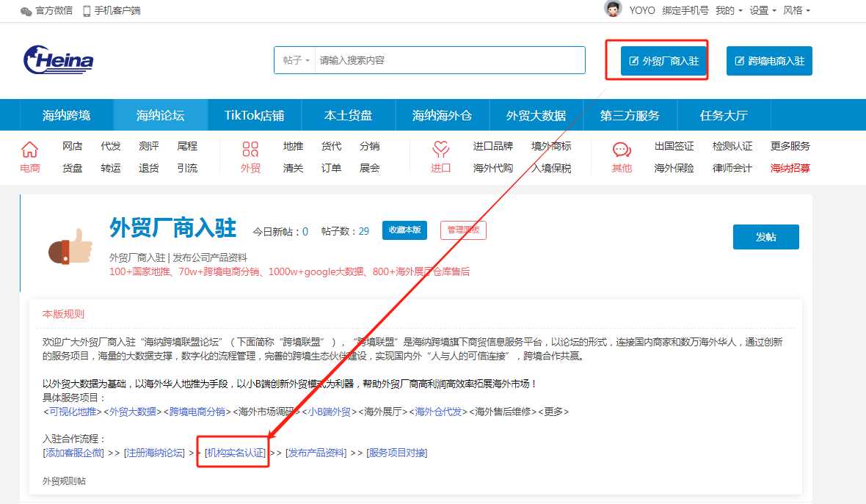Select the 其他 chat bubble icon category
This screenshot has width=866, height=504.
pos(622,150)
